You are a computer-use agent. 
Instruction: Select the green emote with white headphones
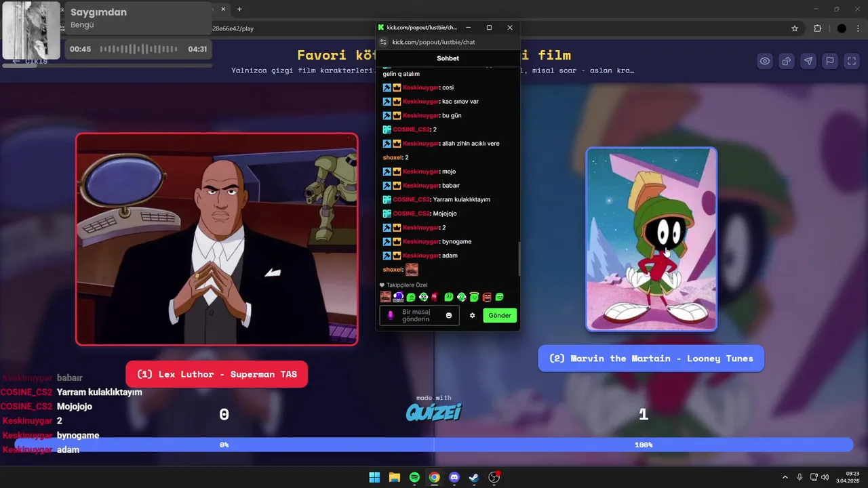[x=423, y=297]
